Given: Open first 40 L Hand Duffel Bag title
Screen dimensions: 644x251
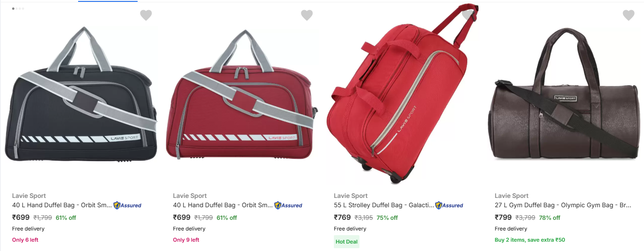Looking at the screenshot, I should tap(62, 205).
